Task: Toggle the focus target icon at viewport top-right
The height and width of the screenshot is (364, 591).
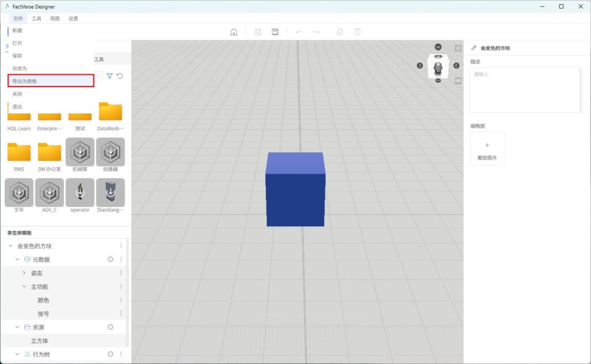Action: (x=458, y=48)
